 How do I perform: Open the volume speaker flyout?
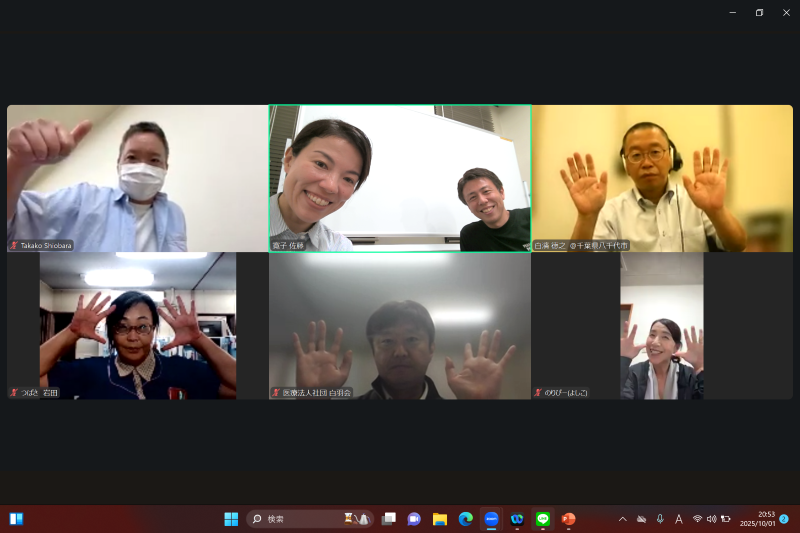tap(711, 519)
